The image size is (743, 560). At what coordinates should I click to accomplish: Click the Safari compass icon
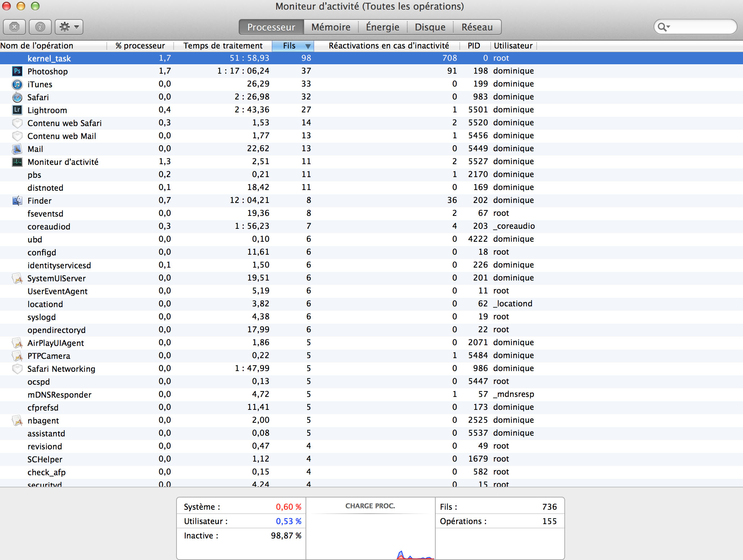click(17, 97)
